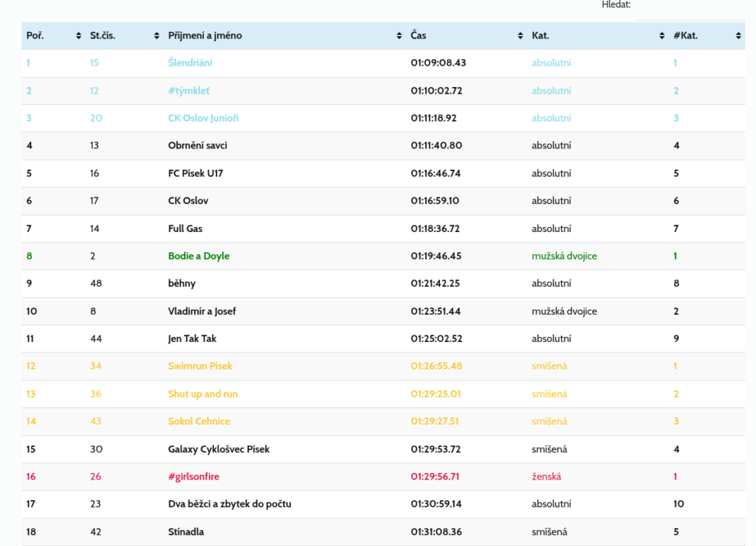Click ženská category in #girlsonfire row
Screen dimensions: 756x546
coord(546,477)
